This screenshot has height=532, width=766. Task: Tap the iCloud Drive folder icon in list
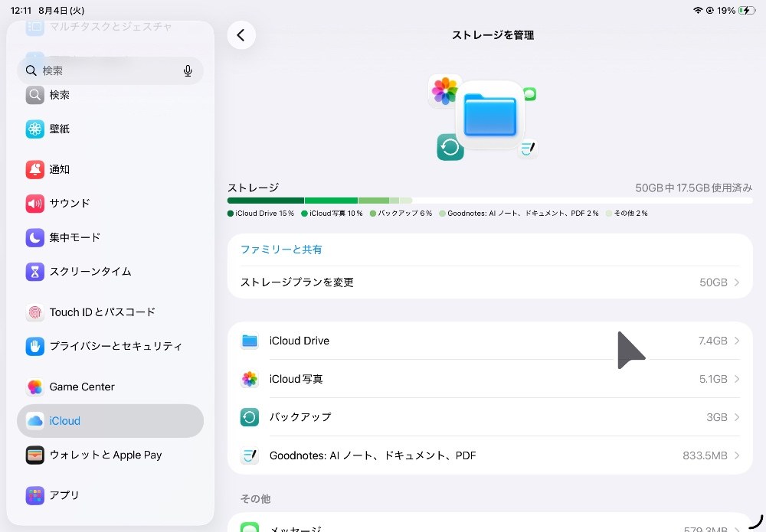(x=250, y=341)
